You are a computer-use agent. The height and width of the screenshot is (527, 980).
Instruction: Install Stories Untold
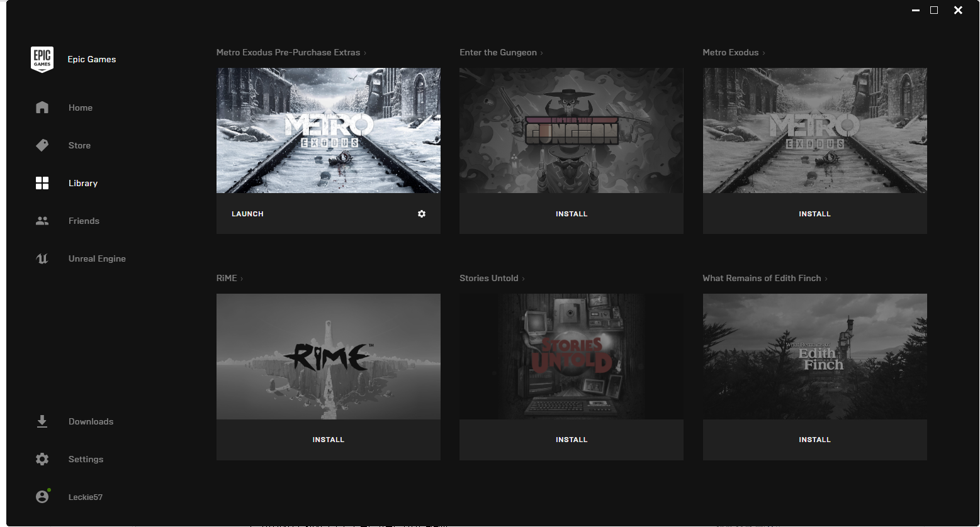pyautogui.click(x=572, y=440)
